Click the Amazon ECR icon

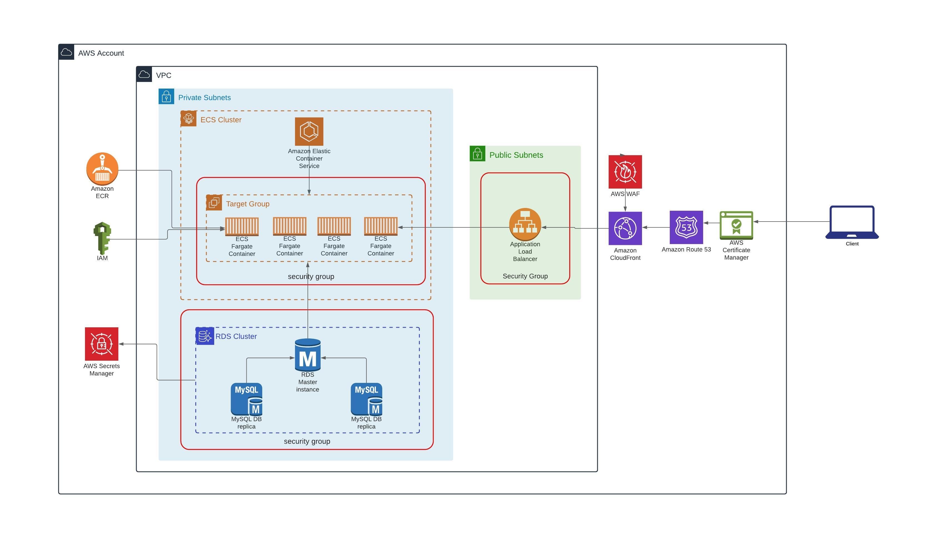click(102, 169)
